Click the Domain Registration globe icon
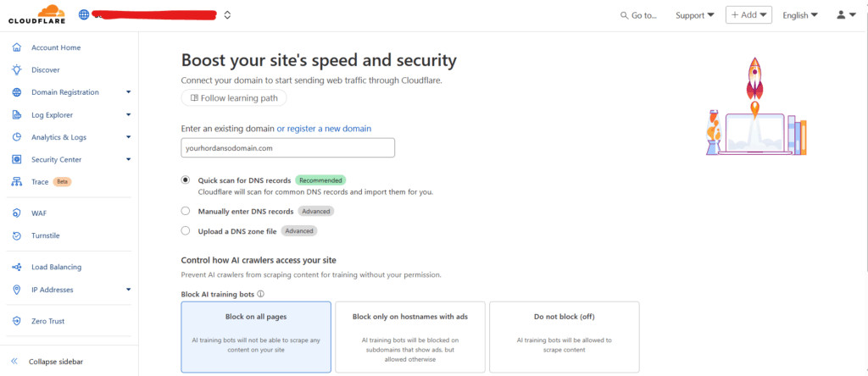The height and width of the screenshot is (376, 868). pyautogui.click(x=17, y=92)
